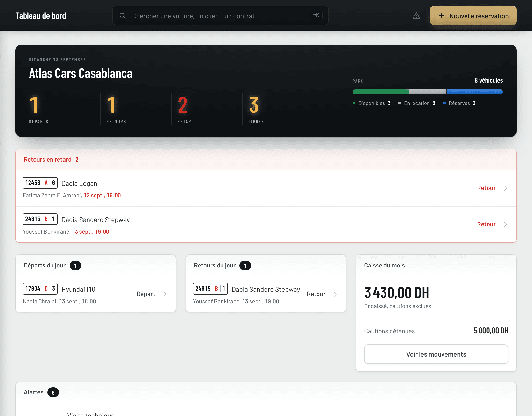
Task: Click the Tableau de bord title
Action: (x=41, y=16)
